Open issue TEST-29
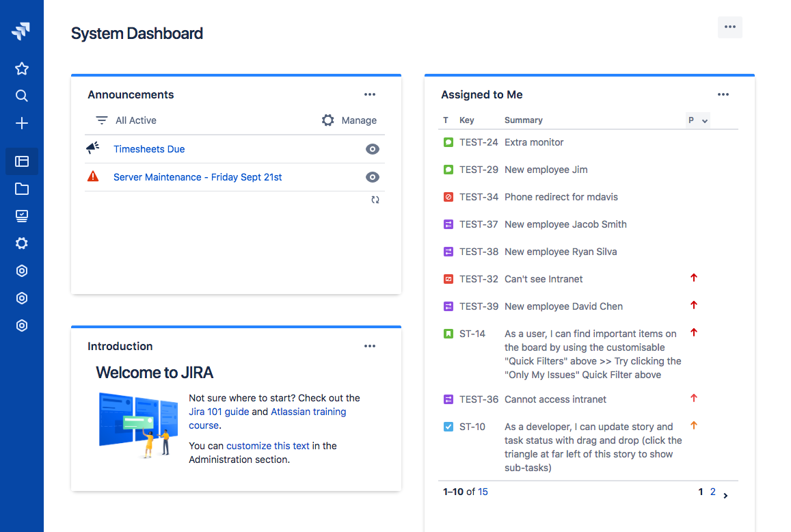The height and width of the screenshot is (532, 791). [479, 170]
